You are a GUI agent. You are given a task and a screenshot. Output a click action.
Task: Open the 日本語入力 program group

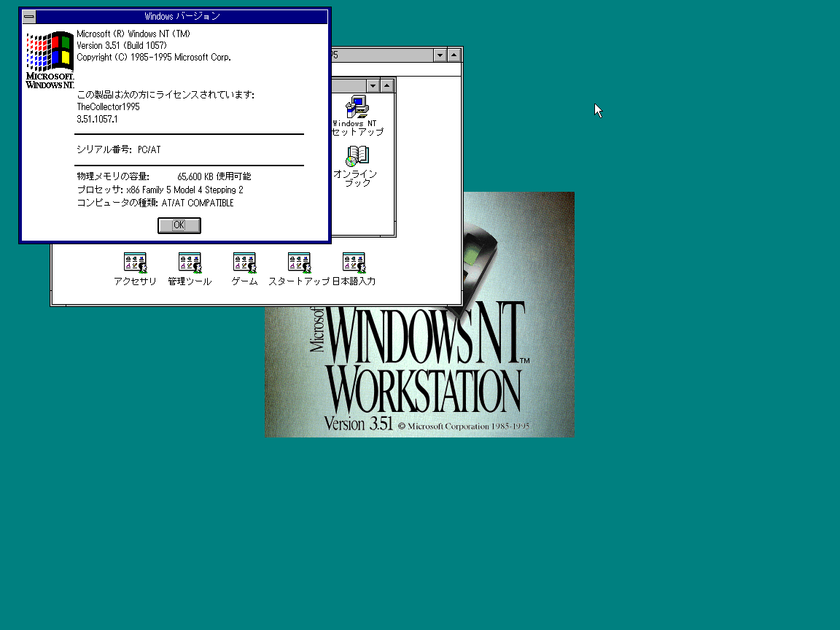click(354, 269)
